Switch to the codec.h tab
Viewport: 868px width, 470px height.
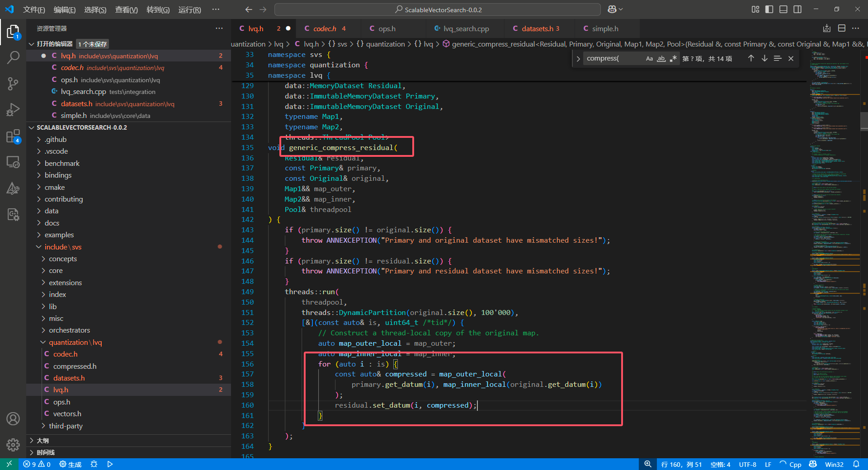pyautogui.click(x=325, y=28)
